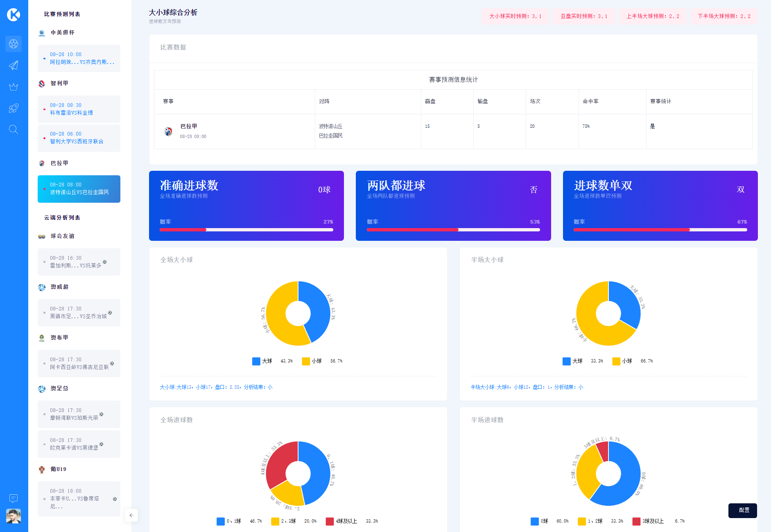The width and height of the screenshot is (771, 532).
Task: Open match 科布雷洛VS科金博
Action: [x=79, y=109]
